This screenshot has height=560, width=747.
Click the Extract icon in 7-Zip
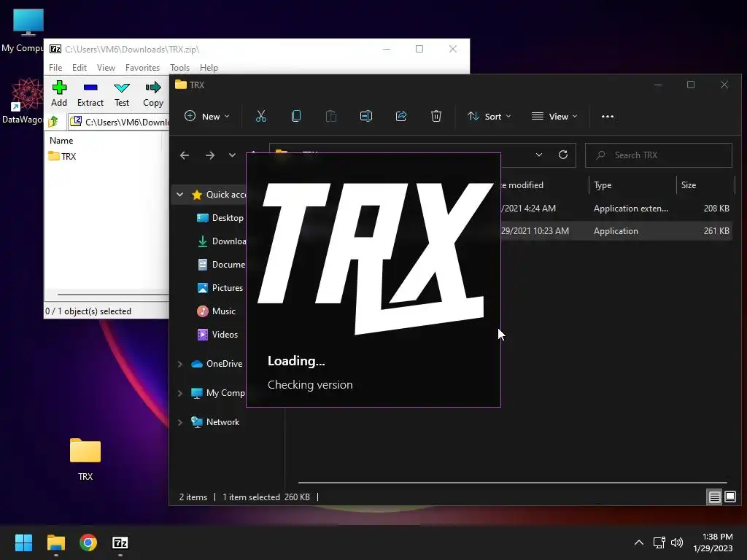point(90,94)
